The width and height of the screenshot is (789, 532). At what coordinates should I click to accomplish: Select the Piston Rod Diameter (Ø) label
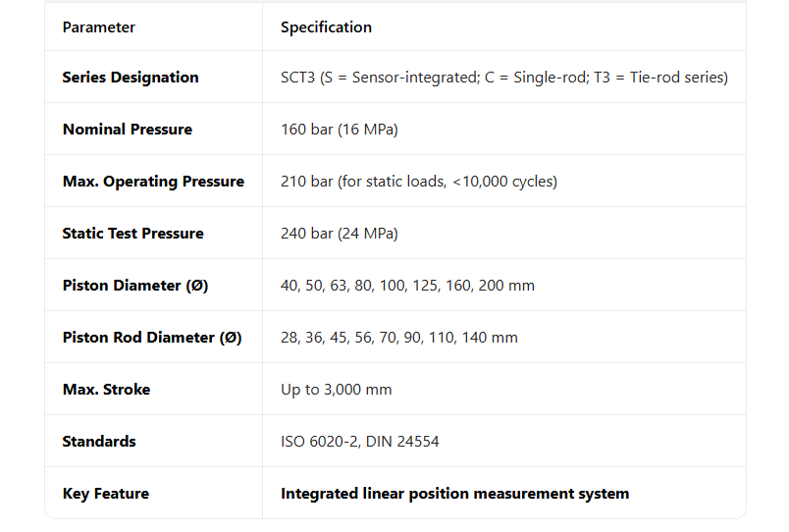point(152,338)
